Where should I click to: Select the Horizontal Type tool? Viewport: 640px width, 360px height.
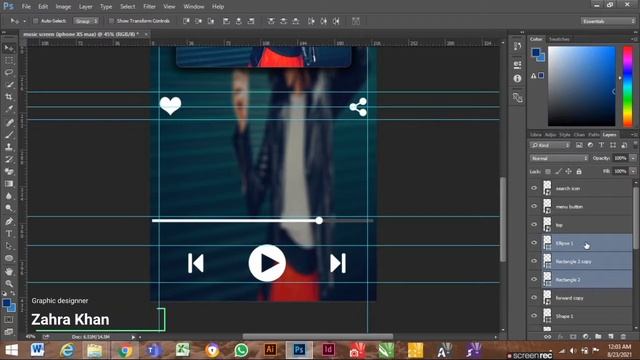(9, 234)
